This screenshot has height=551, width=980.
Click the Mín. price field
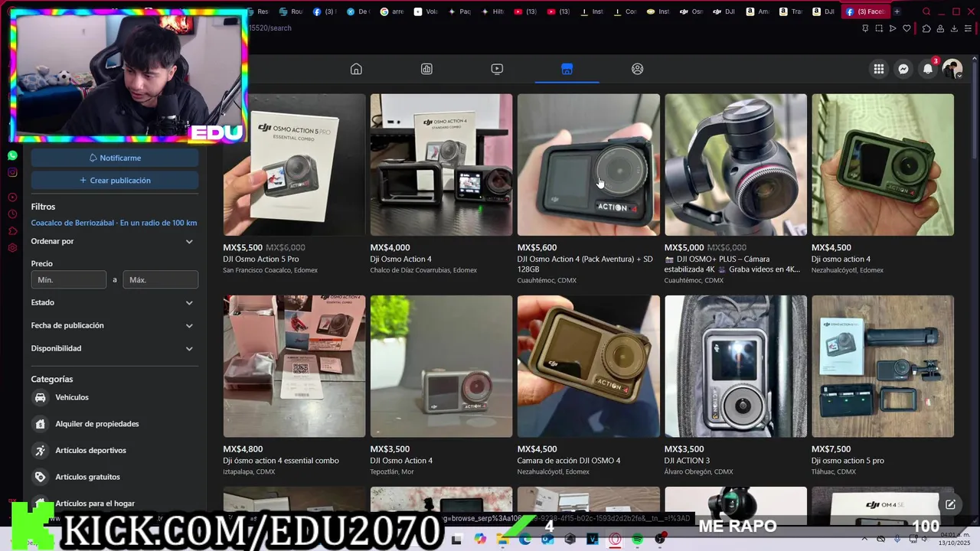[x=69, y=280]
